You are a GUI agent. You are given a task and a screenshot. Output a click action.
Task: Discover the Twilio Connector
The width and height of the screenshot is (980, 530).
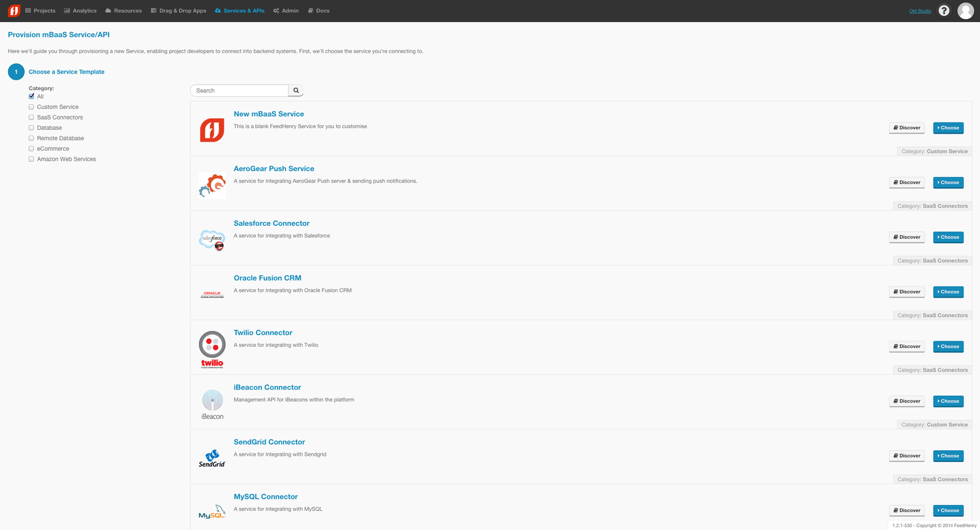click(x=907, y=347)
